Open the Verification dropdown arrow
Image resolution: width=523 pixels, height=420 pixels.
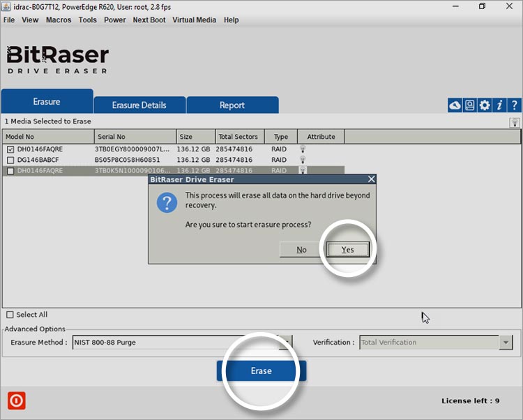pos(506,343)
